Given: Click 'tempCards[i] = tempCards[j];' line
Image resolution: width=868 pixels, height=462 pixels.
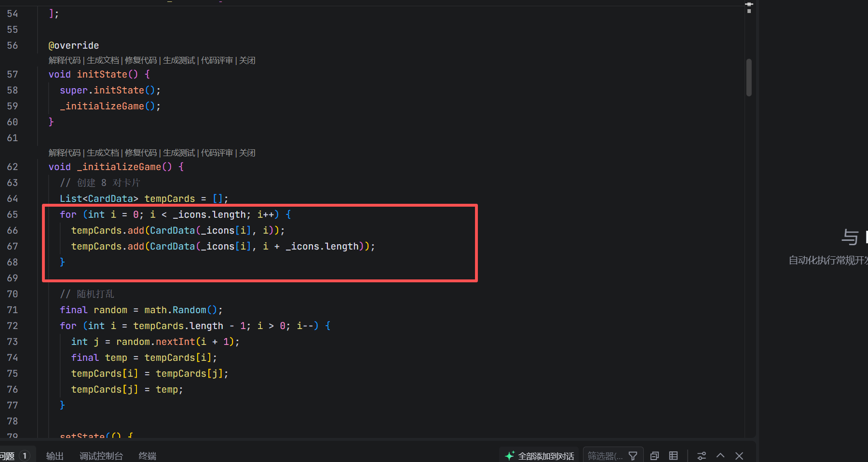Looking at the screenshot, I should point(149,373).
